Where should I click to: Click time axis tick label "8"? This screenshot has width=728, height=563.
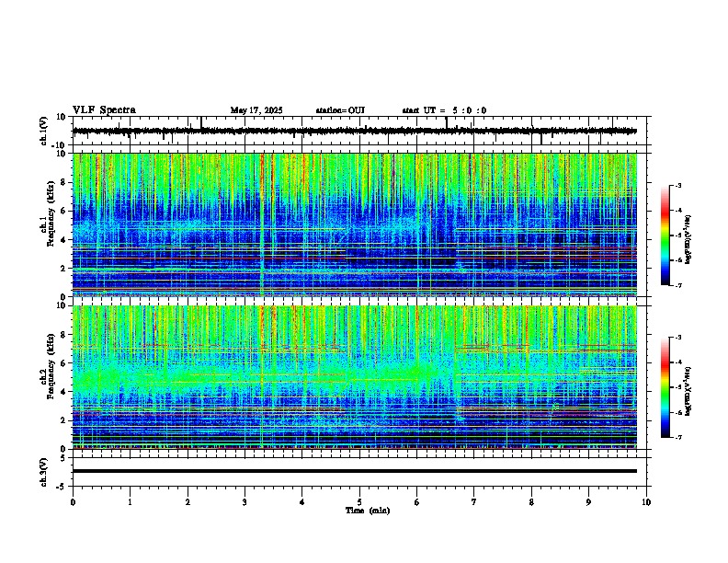click(531, 502)
